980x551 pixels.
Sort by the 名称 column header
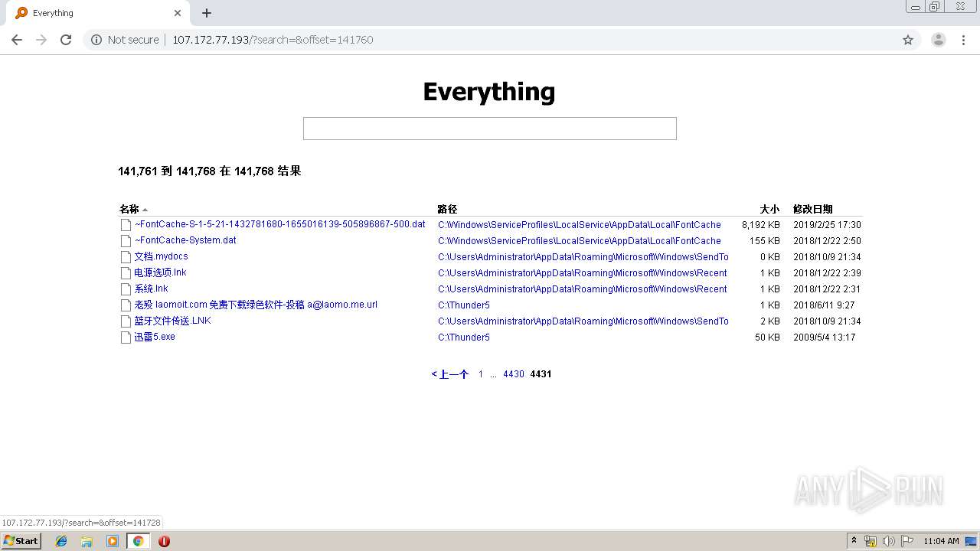(129, 209)
